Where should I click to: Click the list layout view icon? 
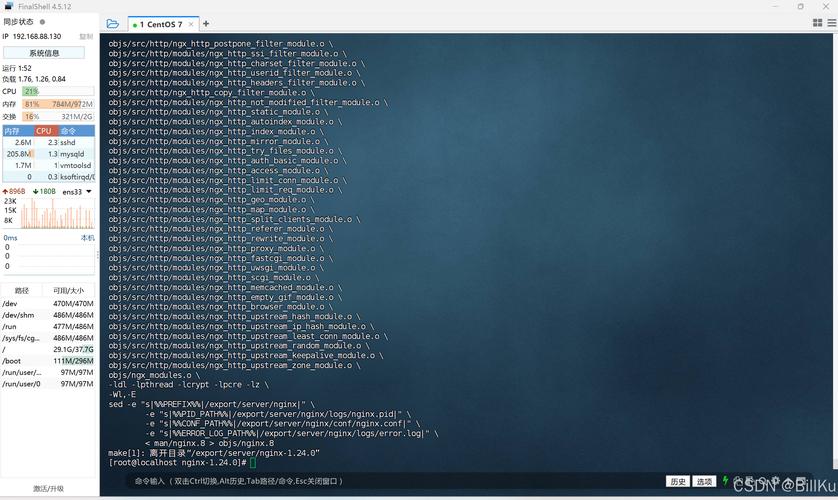tap(830, 24)
